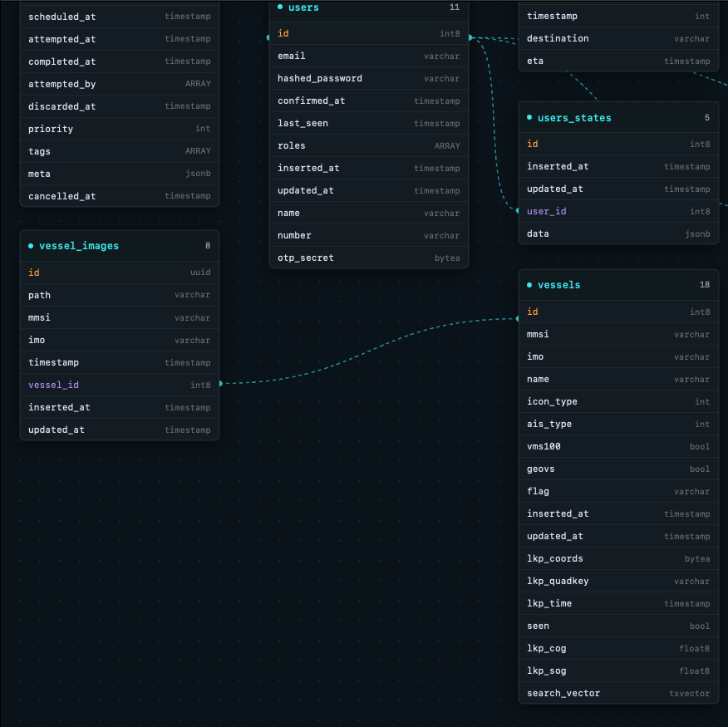Select the flag column in vessels
Image resolution: width=728 pixels, height=727 pixels.
coord(618,491)
